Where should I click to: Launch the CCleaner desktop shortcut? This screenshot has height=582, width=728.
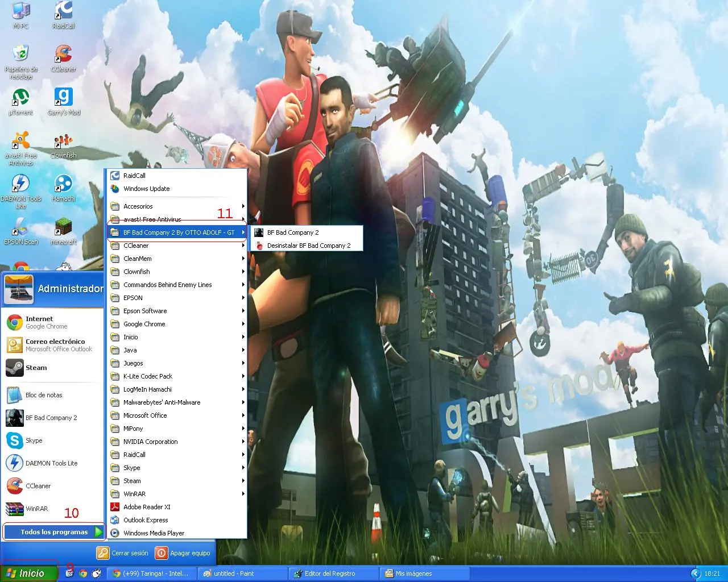(x=64, y=59)
